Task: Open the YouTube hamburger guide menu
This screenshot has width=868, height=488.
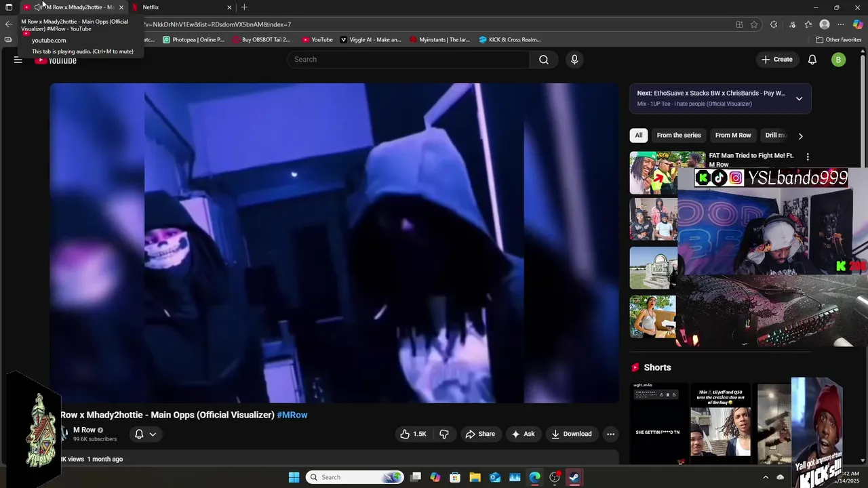Action: 18,60
